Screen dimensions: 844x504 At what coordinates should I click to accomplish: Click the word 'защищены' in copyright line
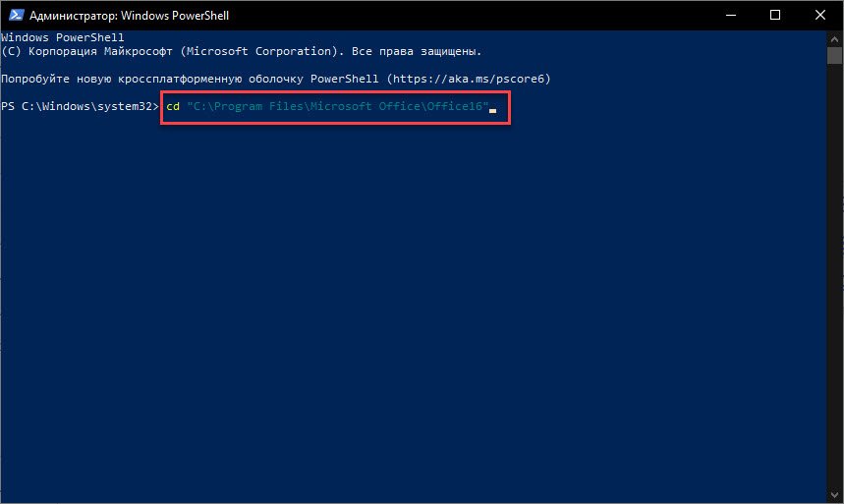(x=451, y=52)
